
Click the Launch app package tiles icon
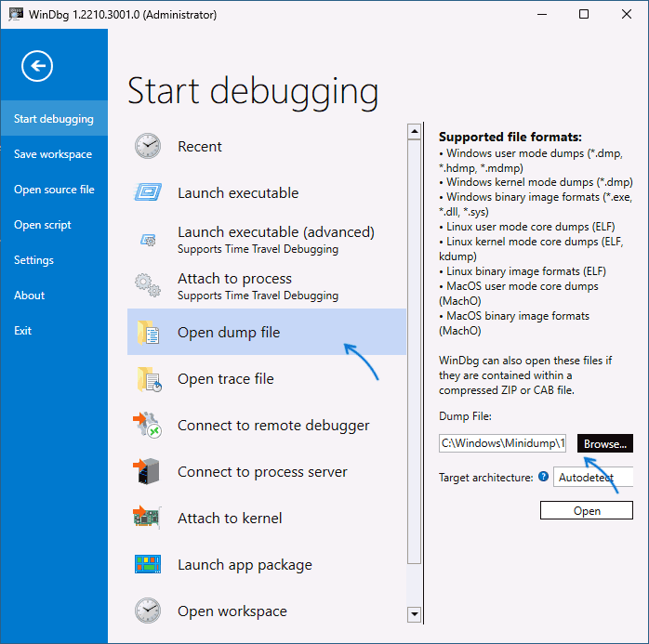click(148, 564)
